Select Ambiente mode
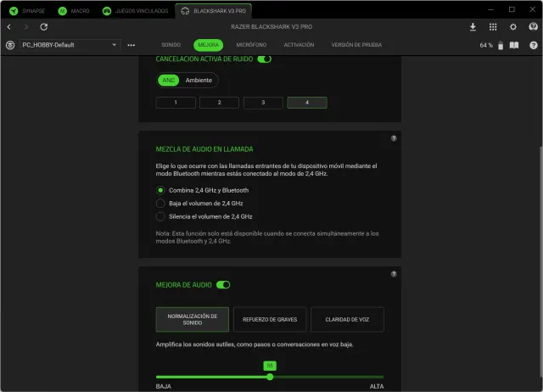Viewport: 543px width, 392px height. [199, 80]
